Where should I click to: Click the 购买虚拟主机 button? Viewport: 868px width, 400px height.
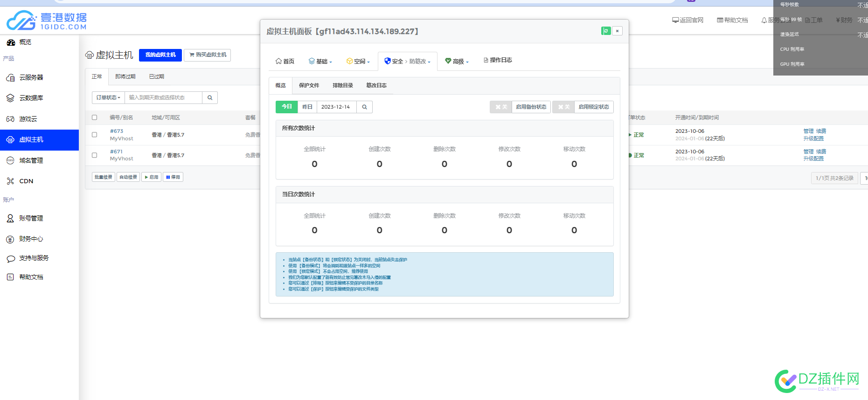click(x=208, y=55)
